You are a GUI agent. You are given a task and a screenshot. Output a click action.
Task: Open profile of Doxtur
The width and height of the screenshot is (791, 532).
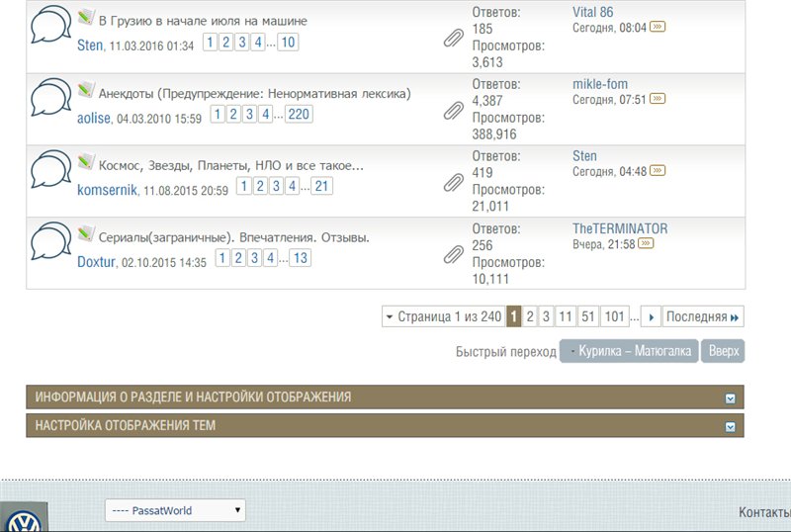(x=96, y=262)
